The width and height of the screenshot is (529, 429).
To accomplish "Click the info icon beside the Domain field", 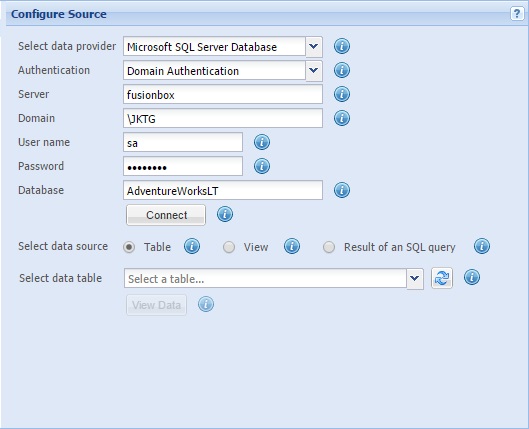I will (x=342, y=118).
